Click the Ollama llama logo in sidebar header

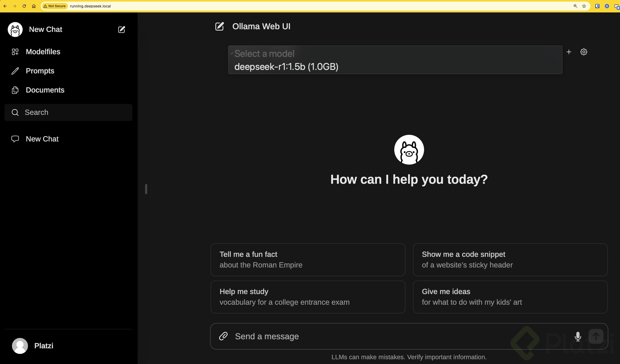pyautogui.click(x=15, y=30)
